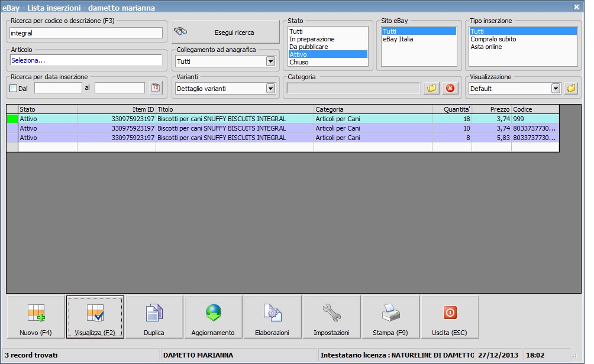Select Compralo subito listing type
The image size is (594, 364).
(x=523, y=39)
